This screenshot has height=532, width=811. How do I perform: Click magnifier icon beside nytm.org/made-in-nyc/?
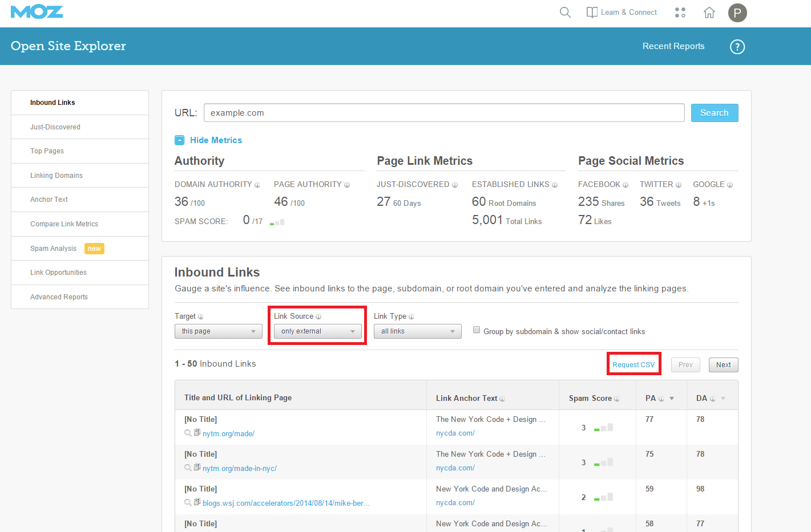pos(188,468)
